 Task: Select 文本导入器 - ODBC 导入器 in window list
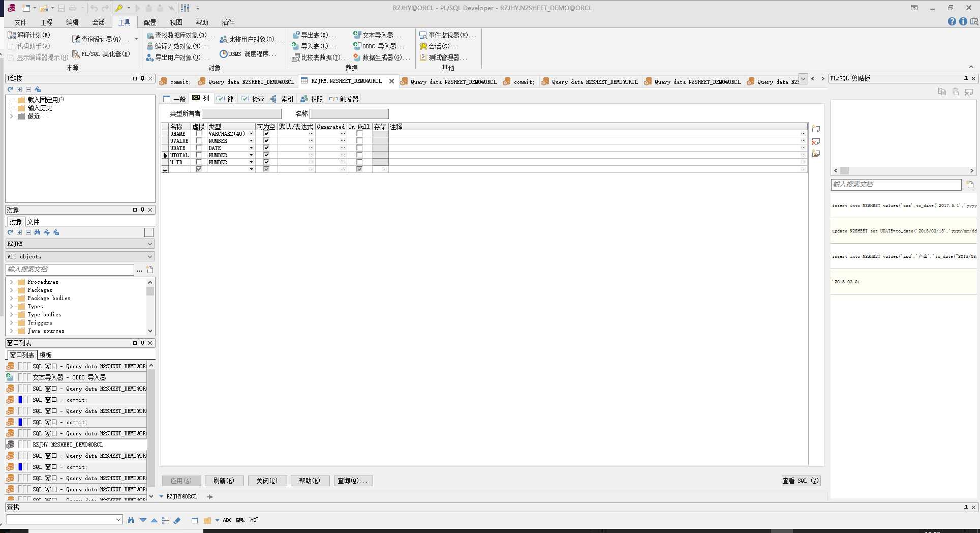(76, 377)
